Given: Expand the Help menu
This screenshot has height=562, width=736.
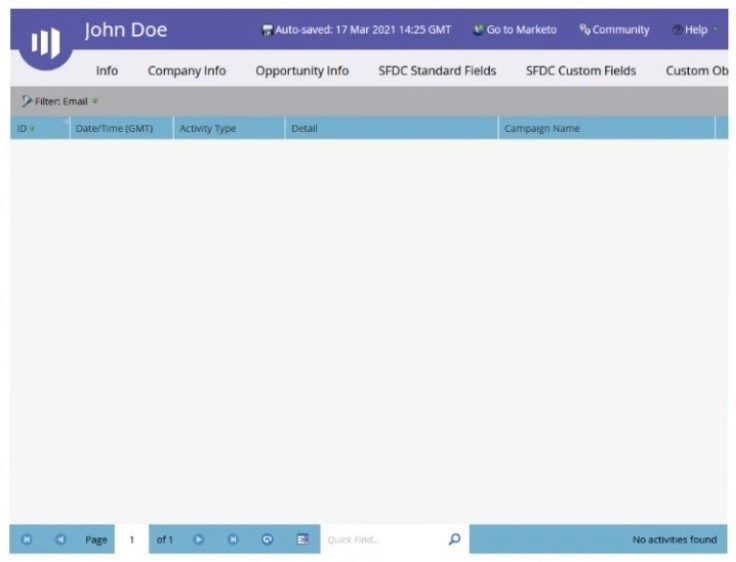Looking at the screenshot, I should click(696, 30).
